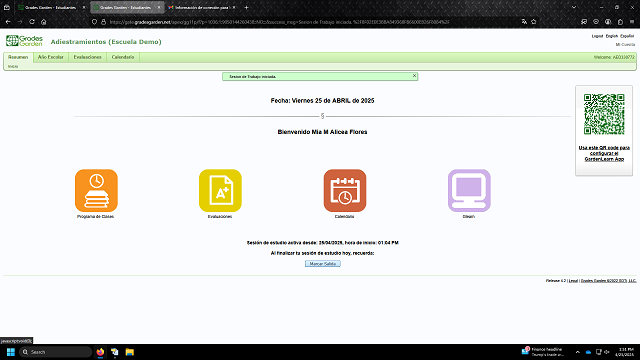The image size is (640, 360).
Task: Bookmark this page with the star
Action: click(x=533, y=22)
